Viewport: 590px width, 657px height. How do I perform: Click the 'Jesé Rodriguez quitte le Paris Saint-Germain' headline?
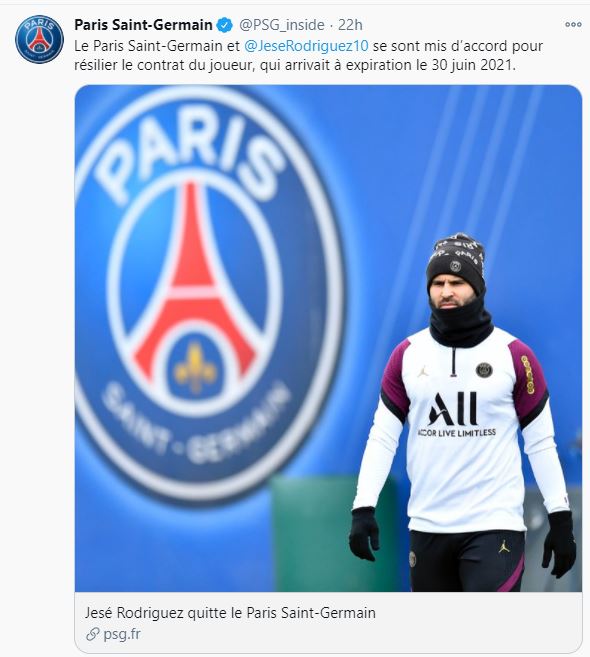coord(230,613)
